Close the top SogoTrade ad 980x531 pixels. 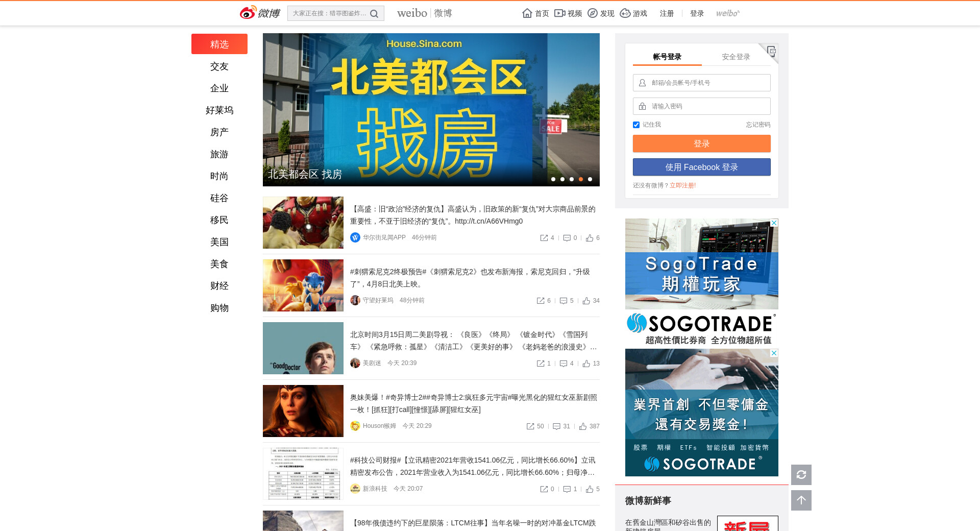pyautogui.click(x=774, y=223)
